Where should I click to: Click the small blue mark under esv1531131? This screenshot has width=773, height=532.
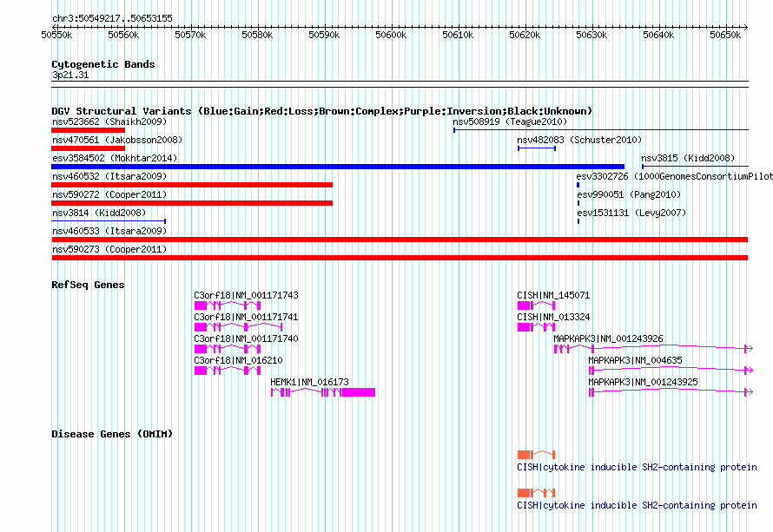[x=578, y=221]
